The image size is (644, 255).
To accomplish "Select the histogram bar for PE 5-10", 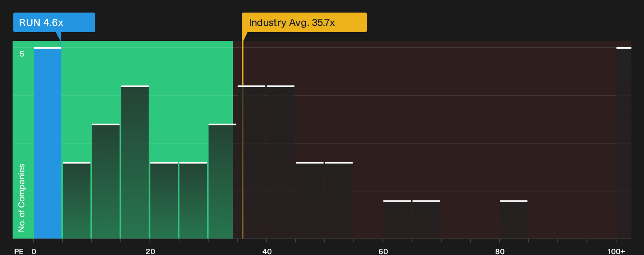I will (x=77, y=200).
